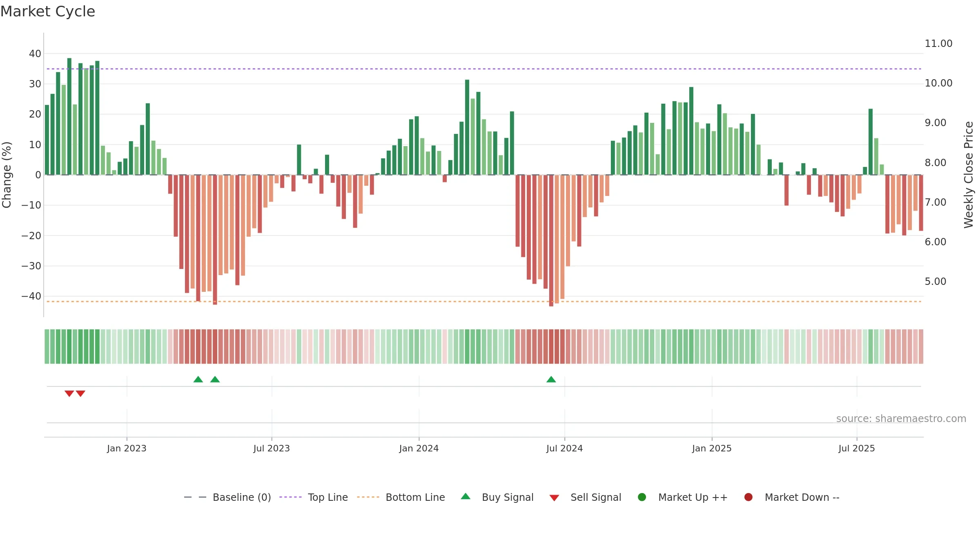Click the 8.00 price axis tick
980x551 pixels.
click(935, 163)
